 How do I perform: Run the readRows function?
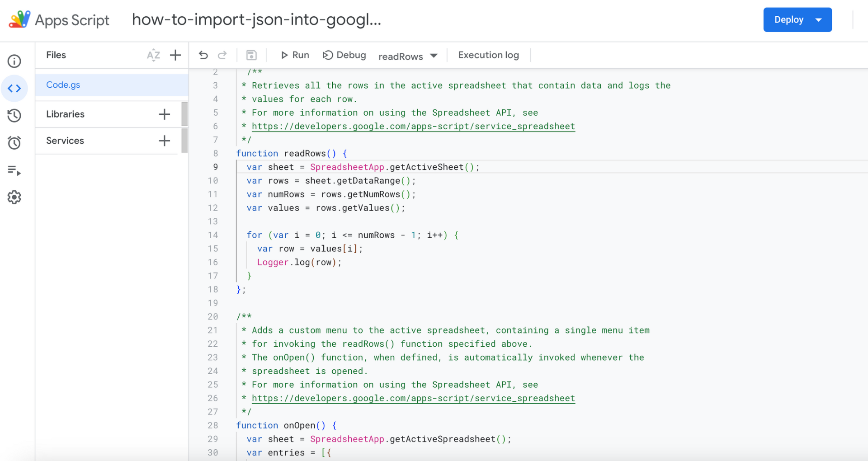294,55
